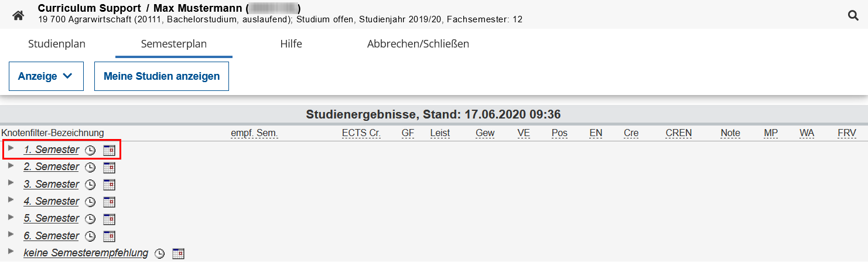Open the calendar icon beside 4. Semester
The height and width of the screenshot is (271, 868).
pyautogui.click(x=109, y=202)
